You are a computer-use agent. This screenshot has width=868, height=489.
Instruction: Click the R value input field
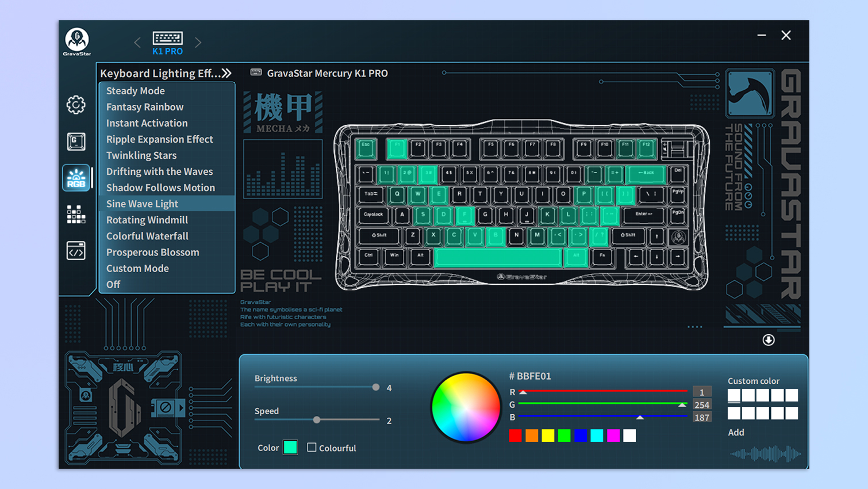click(701, 392)
